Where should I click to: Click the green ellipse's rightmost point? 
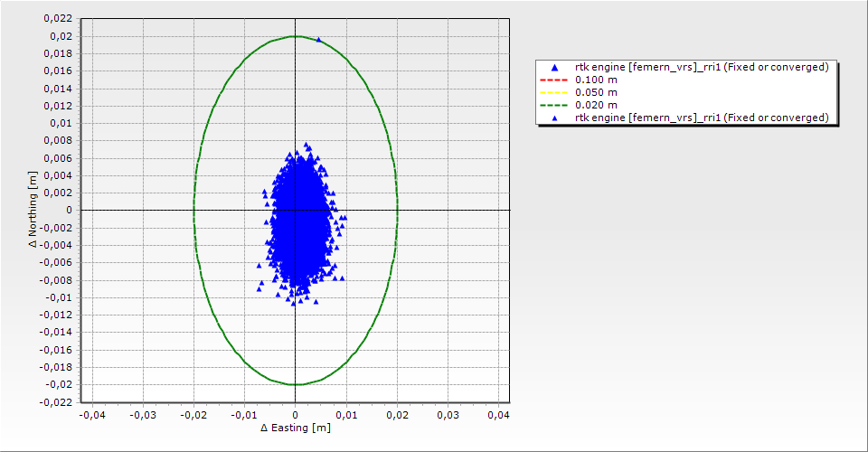(x=397, y=210)
